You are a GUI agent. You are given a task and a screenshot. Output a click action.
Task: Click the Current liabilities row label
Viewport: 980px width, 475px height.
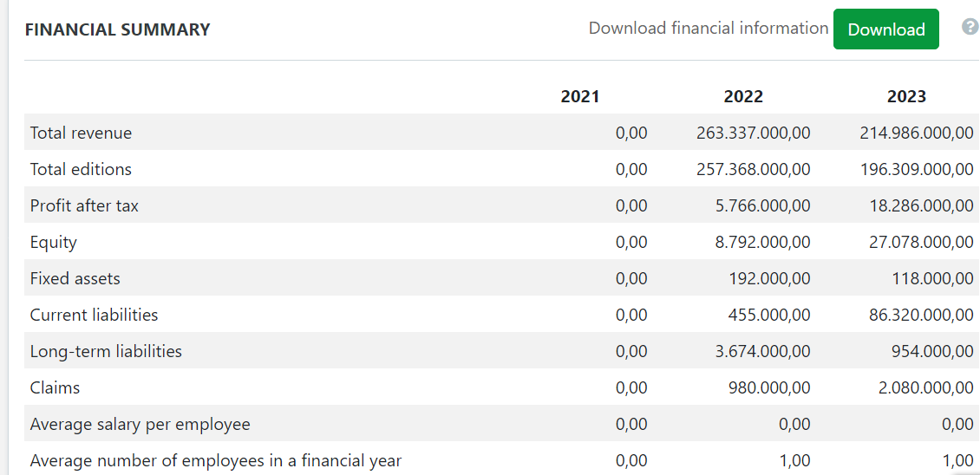[95, 315]
